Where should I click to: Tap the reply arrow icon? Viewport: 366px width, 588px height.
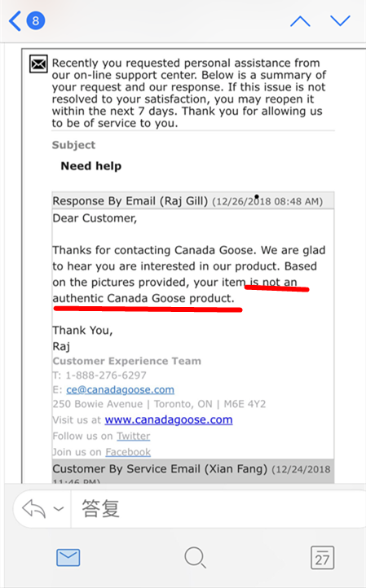point(33,509)
